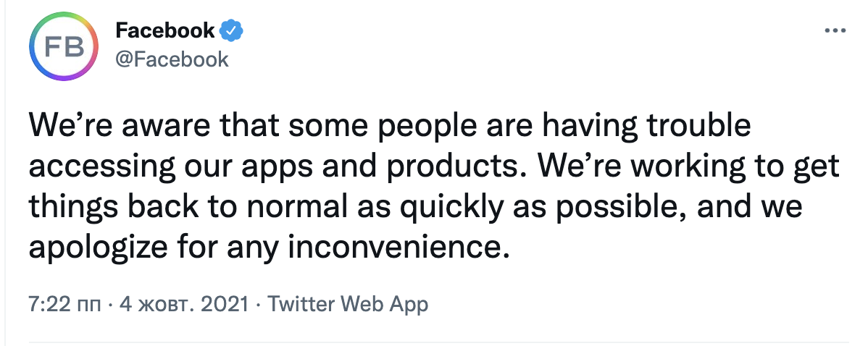Open the three-dot more options menu
The image size is (868, 346).
[x=835, y=31]
